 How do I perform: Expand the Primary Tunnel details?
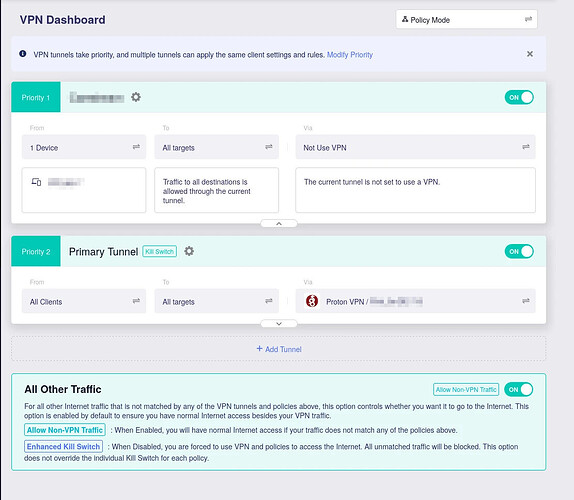279,324
